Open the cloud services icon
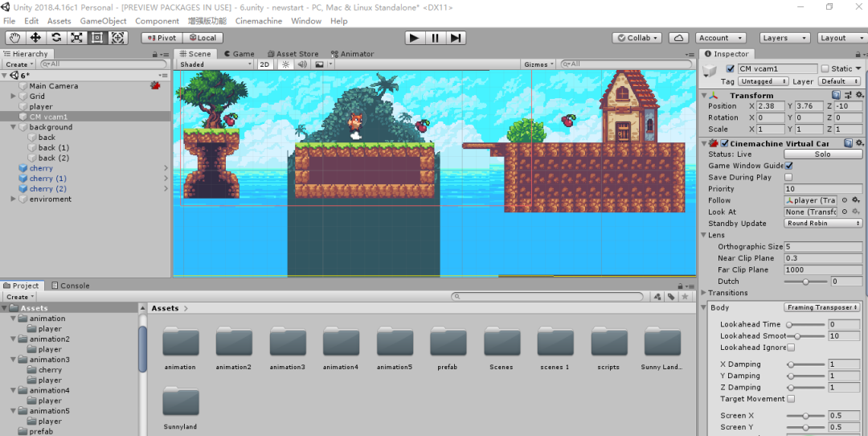The width and height of the screenshot is (868, 436). (678, 38)
